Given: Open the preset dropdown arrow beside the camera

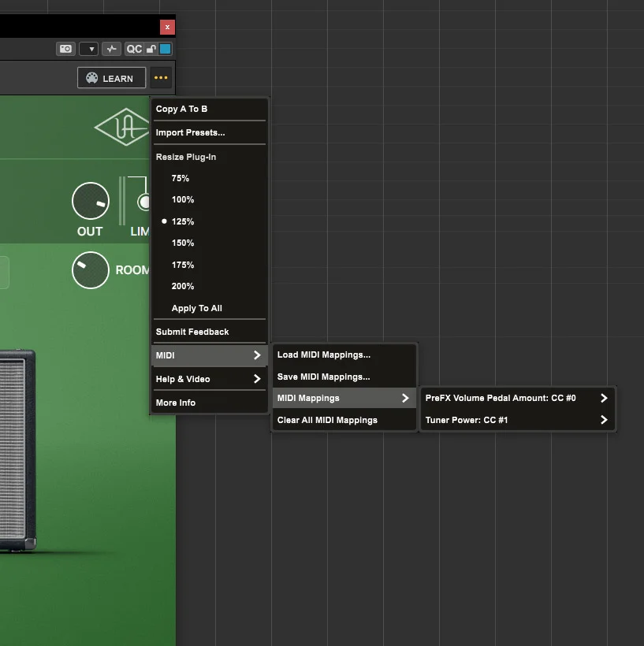Looking at the screenshot, I should (88, 49).
